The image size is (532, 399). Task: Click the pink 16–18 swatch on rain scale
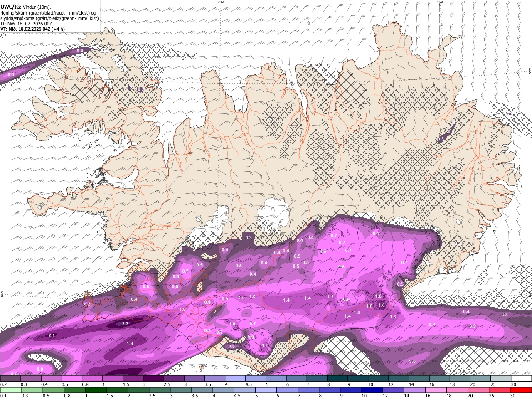(x=436, y=390)
